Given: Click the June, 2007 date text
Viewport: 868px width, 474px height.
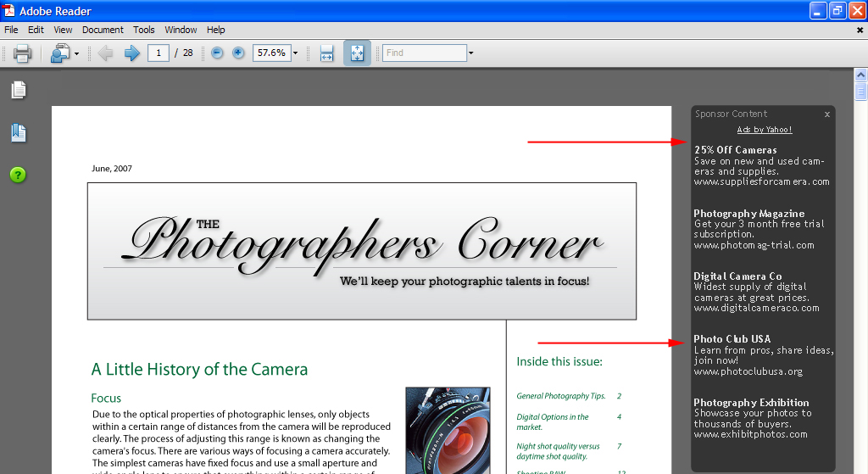Looking at the screenshot, I should tap(112, 169).
